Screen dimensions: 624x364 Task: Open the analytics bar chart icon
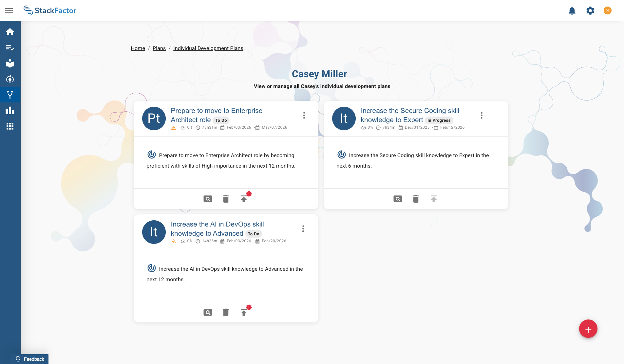pyautogui.click(x=10, y=111)
